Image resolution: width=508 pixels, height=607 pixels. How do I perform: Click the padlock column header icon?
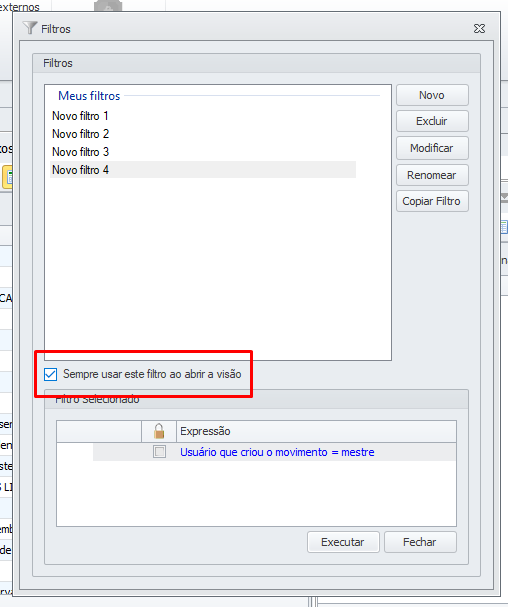click(x=159, y=431)
